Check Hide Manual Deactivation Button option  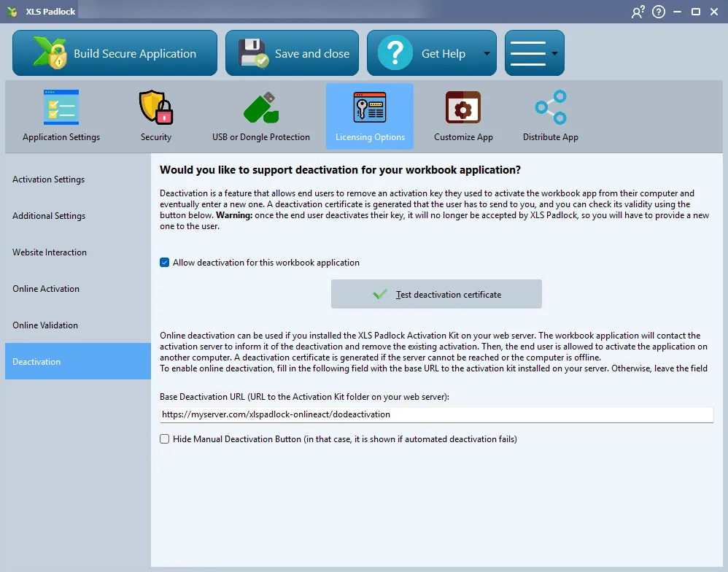coord(164,439)
